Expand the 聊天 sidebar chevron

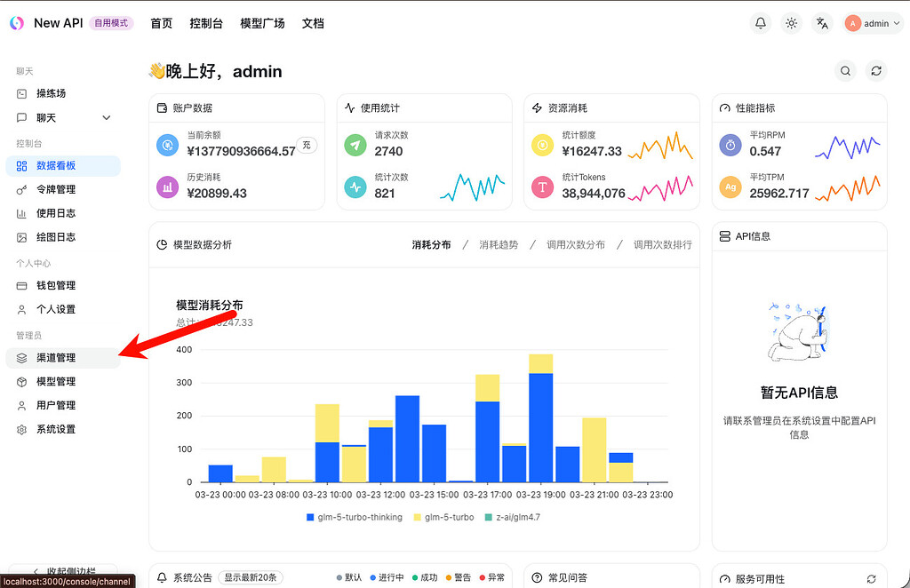click(107, 118)
